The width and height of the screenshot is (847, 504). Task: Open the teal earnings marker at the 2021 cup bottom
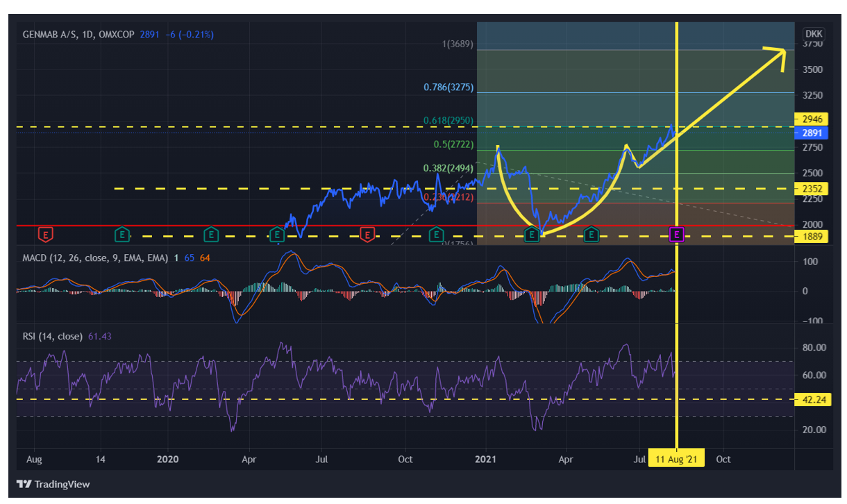pyautogui.click(x=532, y=235)
